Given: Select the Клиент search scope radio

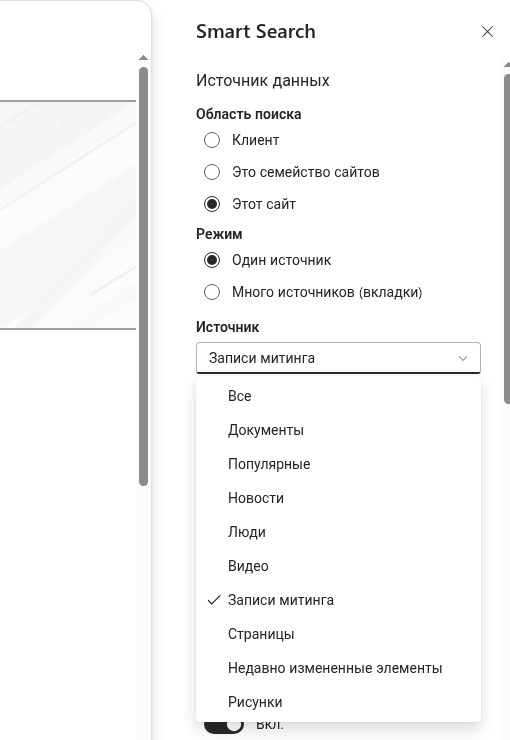Looking at the screenshot, I should point(212,140).
